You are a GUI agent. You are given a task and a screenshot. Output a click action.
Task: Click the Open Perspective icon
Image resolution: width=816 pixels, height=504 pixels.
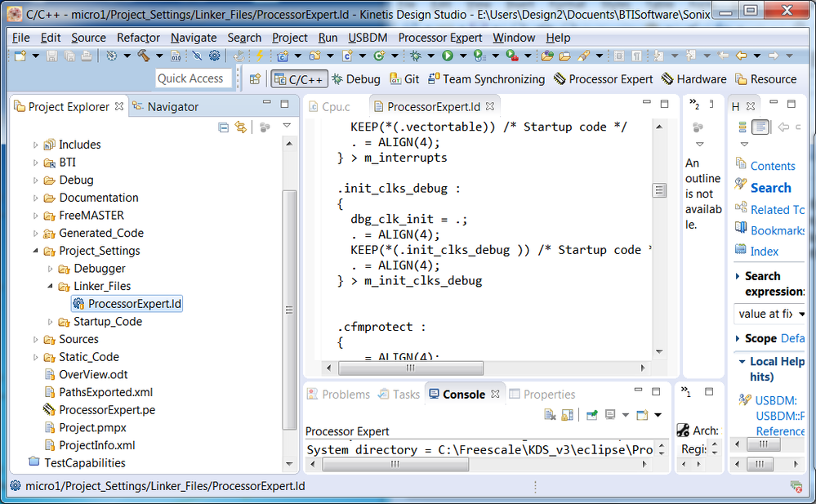(255, 79)
